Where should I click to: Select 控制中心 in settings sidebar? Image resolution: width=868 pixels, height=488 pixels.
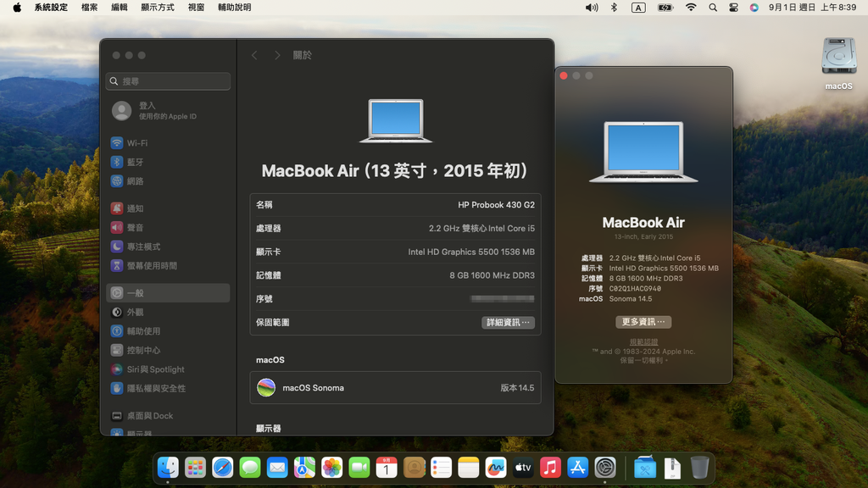(169, 350)
